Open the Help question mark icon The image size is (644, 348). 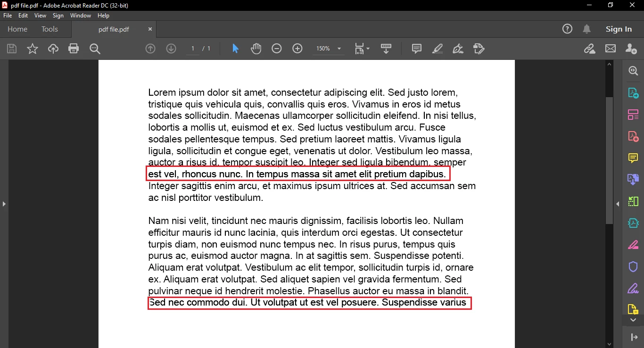(x=568, y=29)
